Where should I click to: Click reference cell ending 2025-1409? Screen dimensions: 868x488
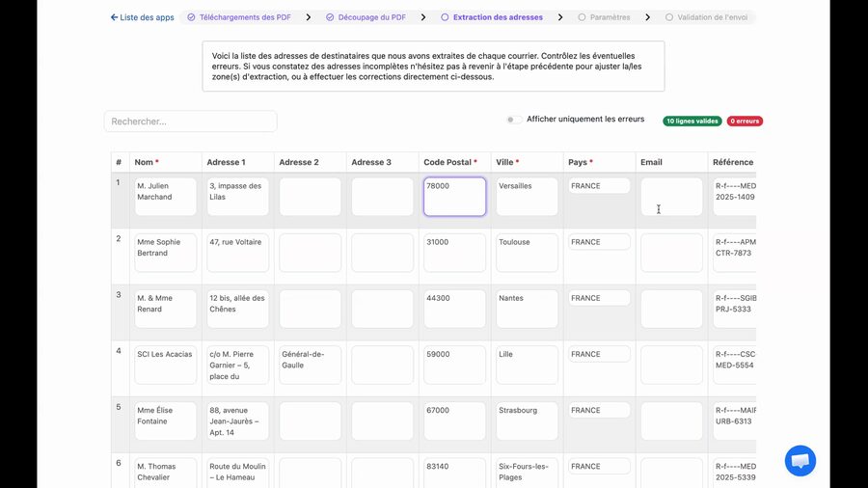click(735, 197)
